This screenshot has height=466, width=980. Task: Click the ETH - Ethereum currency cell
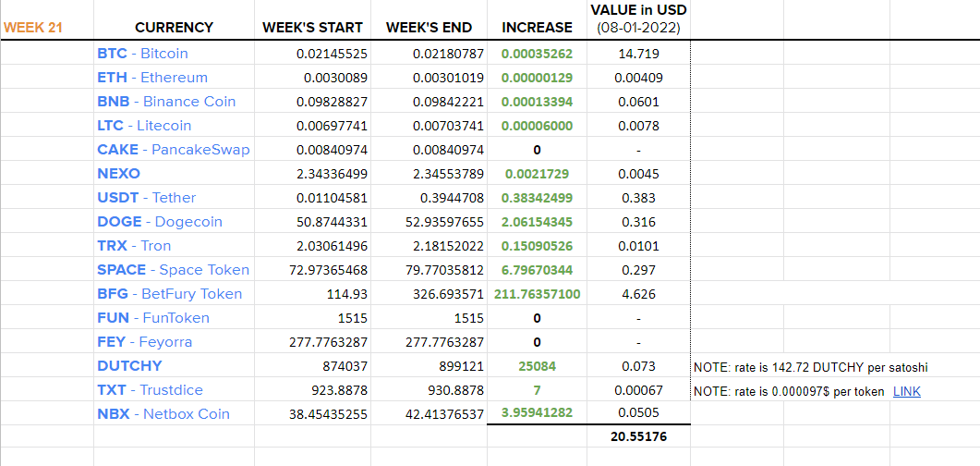pyautogui.click(x=175, y=78)
